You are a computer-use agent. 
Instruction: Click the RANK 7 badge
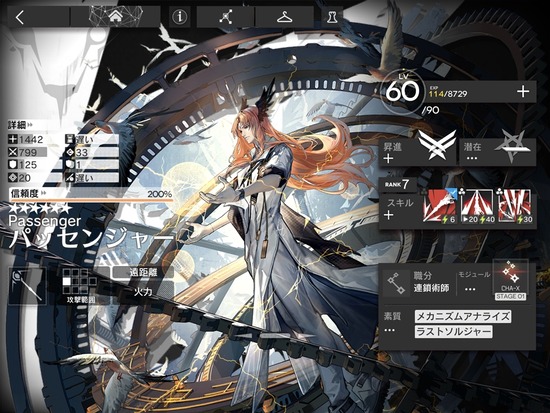[398, 184]
